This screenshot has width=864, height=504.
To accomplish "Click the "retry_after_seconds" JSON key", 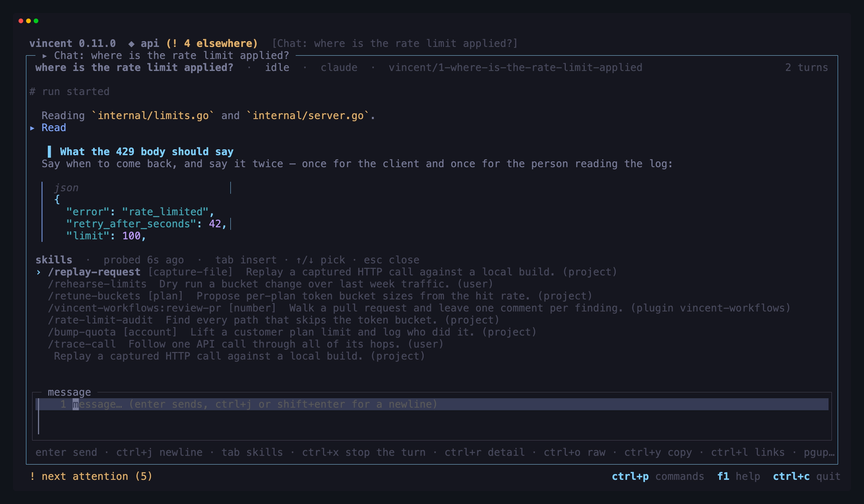I will coord(131,224).
